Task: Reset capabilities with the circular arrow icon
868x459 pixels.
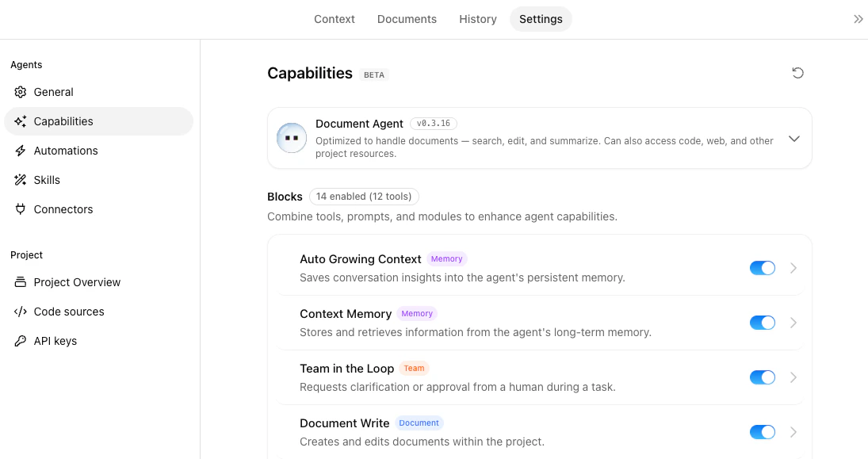Action: coord(797,73)
